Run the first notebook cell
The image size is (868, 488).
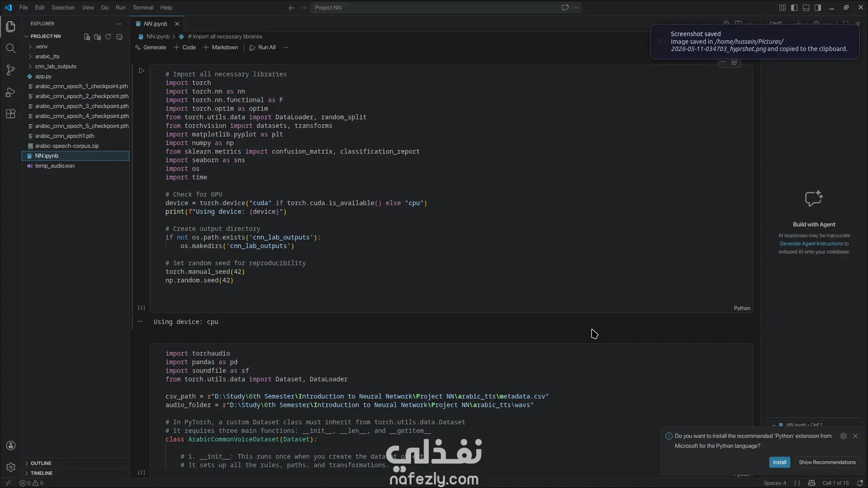coord(142,70)
